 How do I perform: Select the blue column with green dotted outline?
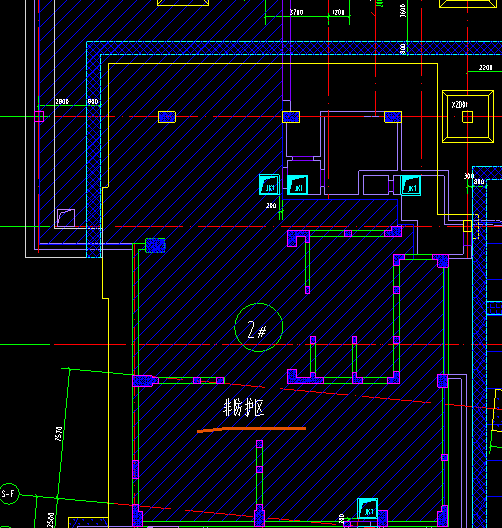coord(155,245)
